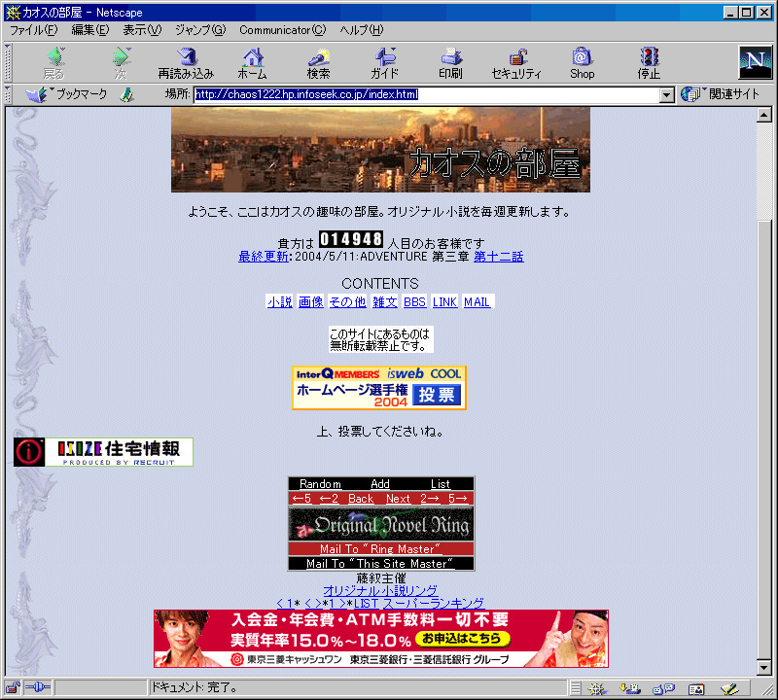Click the 014948 visitor counter
This screenshot has height=700, width=778.
351,239
